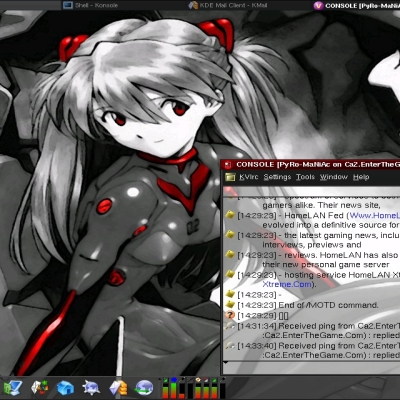Viewport: 400px width, 400px height.
Task: Click the [14:31:34] Received ping message
Action: coord(318,331)
